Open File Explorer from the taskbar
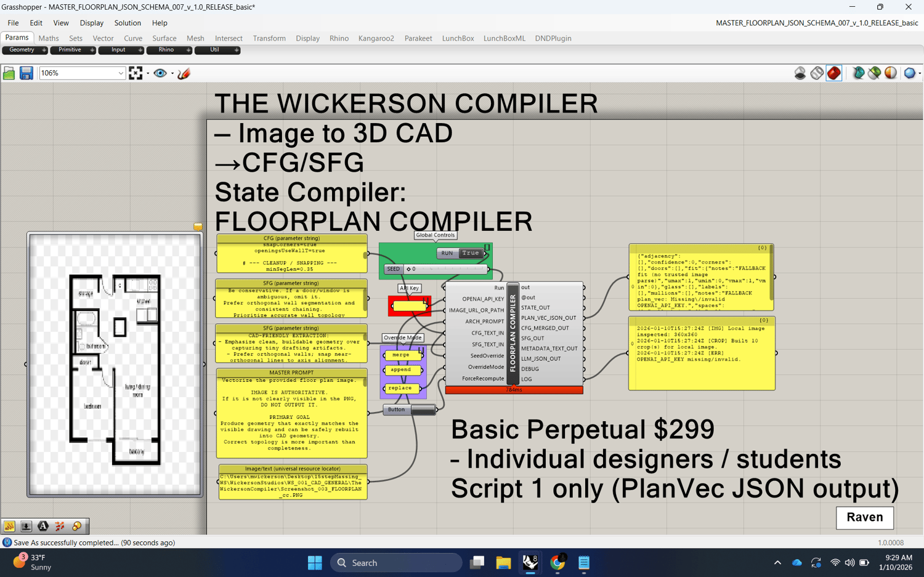 coord(503,563)
